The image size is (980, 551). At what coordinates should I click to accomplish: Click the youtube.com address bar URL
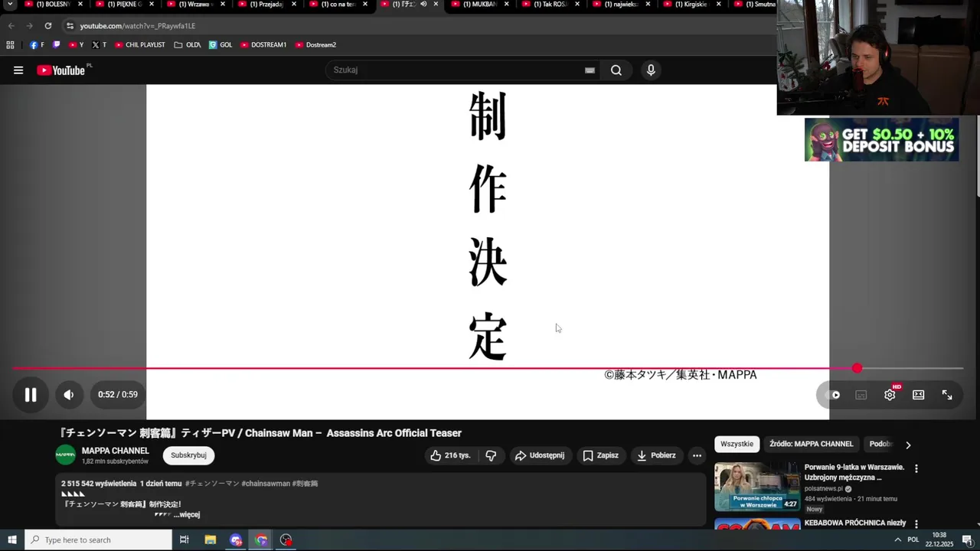[x=138, y=26]
